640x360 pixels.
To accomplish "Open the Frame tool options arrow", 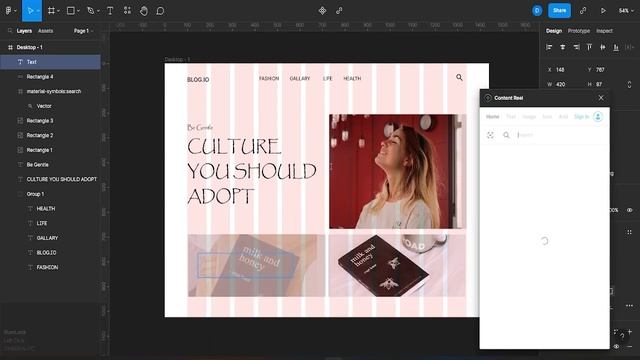I will 58,11.
